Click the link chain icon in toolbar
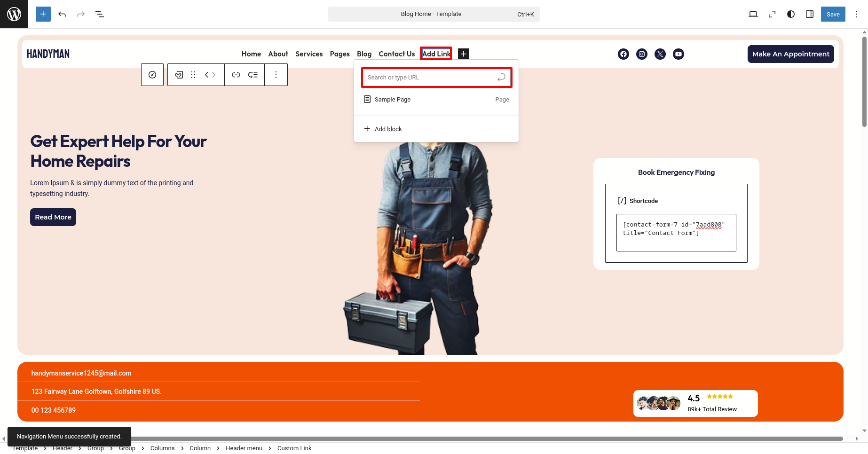This screenshot has width=868, height=454. click(236, 75)
